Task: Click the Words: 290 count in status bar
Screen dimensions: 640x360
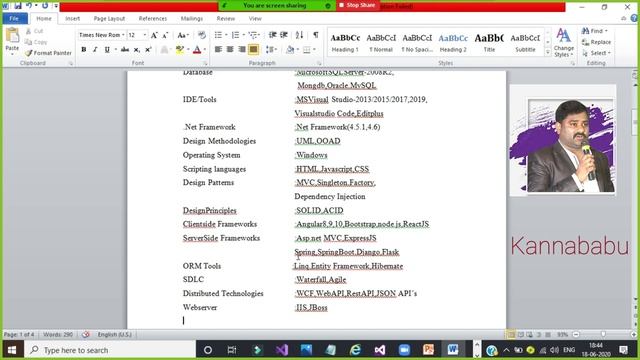Action: [58, 335]
